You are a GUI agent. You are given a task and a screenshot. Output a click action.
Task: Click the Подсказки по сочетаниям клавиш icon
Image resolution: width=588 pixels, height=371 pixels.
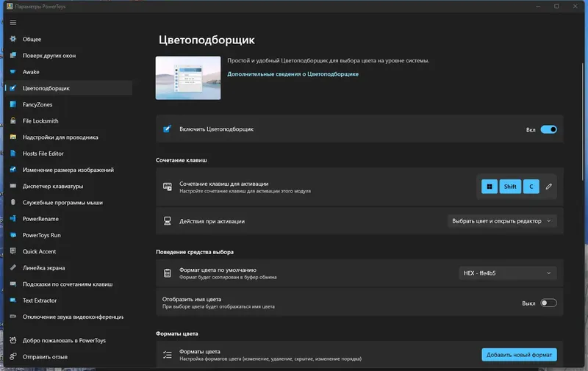(13, 284)
